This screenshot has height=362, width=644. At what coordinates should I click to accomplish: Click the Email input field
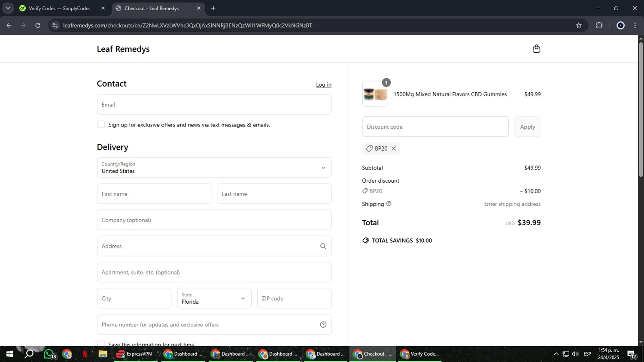click(x=214, y=105)
